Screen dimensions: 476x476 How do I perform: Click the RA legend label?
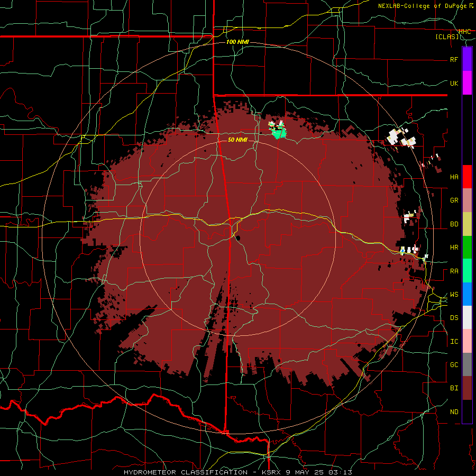point(454,271)
